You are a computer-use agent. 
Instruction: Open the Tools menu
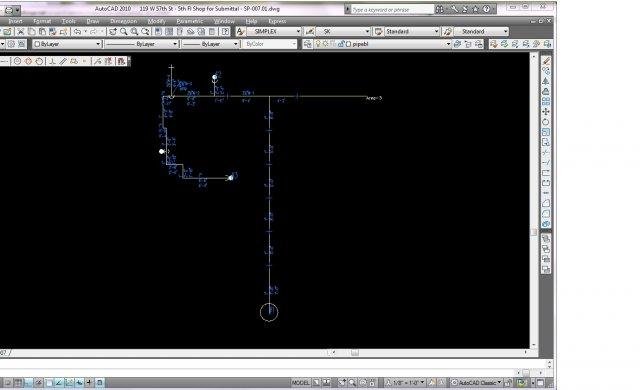point(69,21)
